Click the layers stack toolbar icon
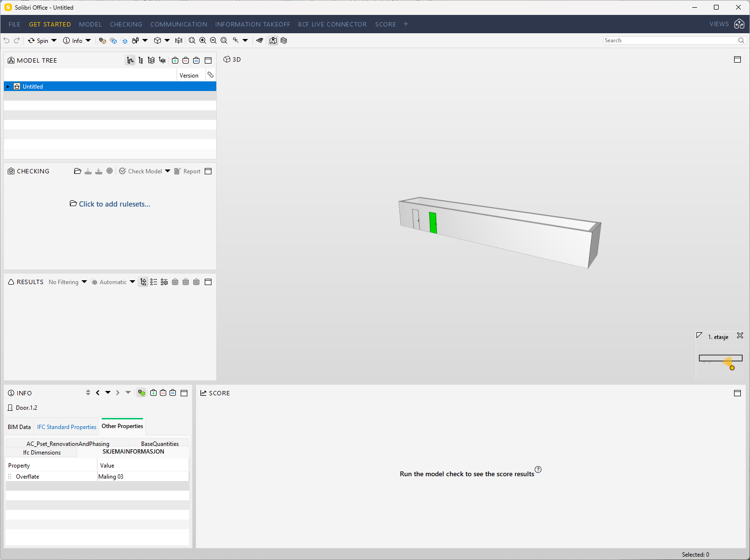Image resolution: width=750 pixels, height=560 pixels. coord(284,40)
